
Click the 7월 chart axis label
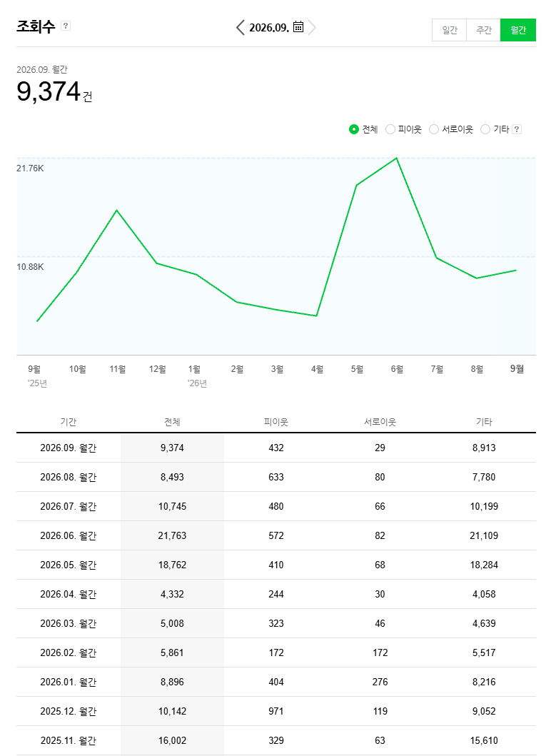(437, 369)
